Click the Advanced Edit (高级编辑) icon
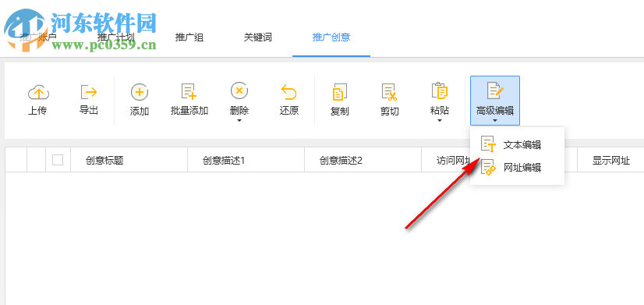 click(495, 90)
